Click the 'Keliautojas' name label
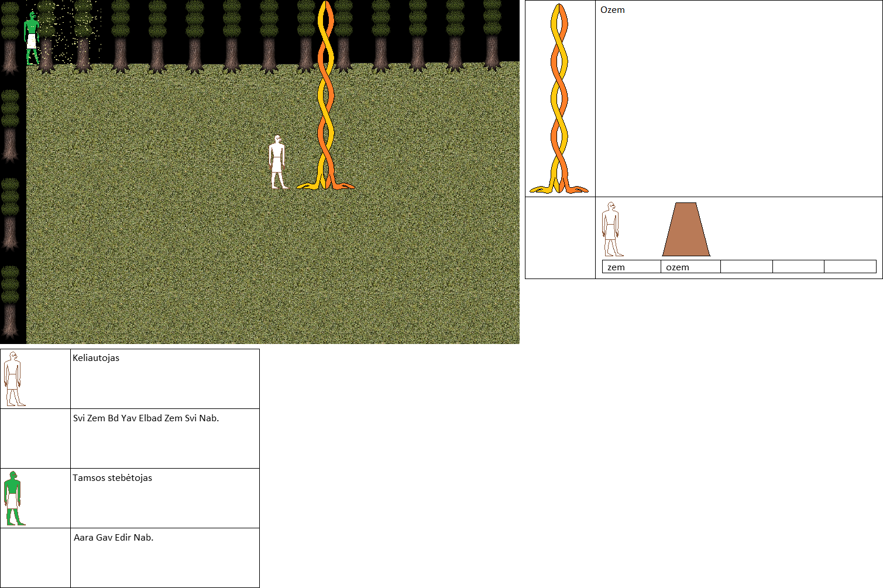Viewport: 883px width, 588px height. [96, 358]
